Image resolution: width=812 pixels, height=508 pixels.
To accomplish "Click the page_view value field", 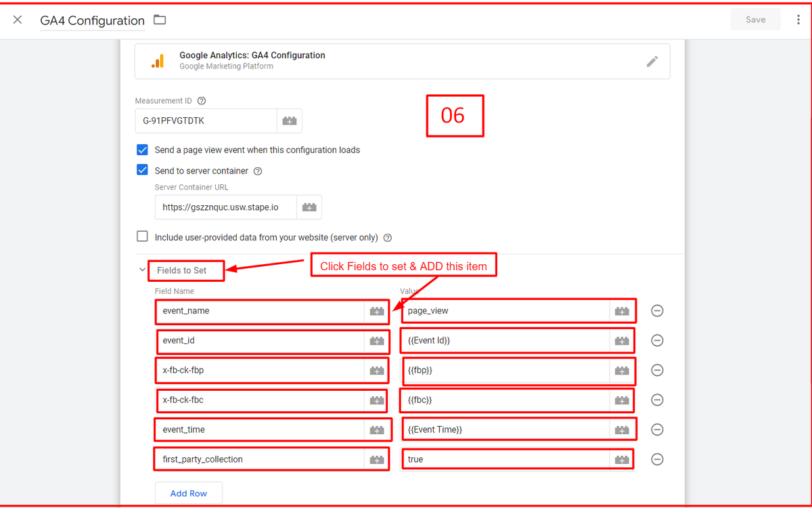I will click(505, 311).
